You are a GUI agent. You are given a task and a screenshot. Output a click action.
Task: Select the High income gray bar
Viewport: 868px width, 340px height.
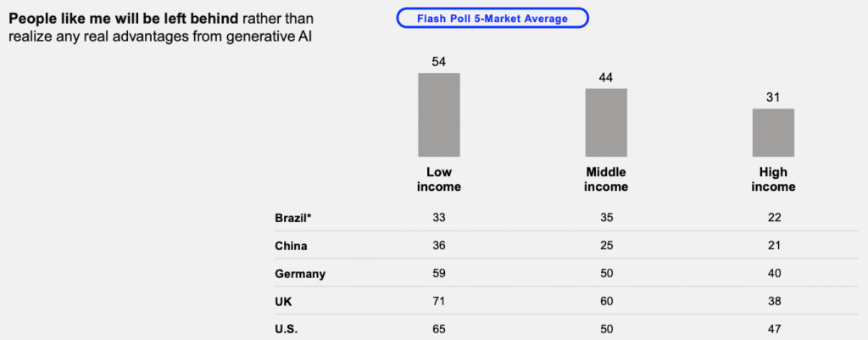[773, 132]
